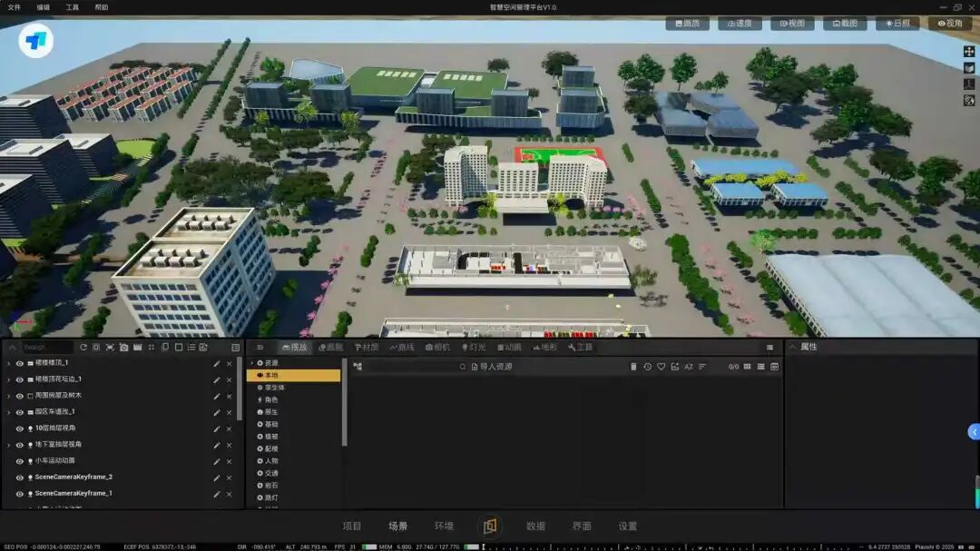The width and height of the screenshot is (980, 551).
Task: Toggle the scene panel layout icon
Action: 236,347
